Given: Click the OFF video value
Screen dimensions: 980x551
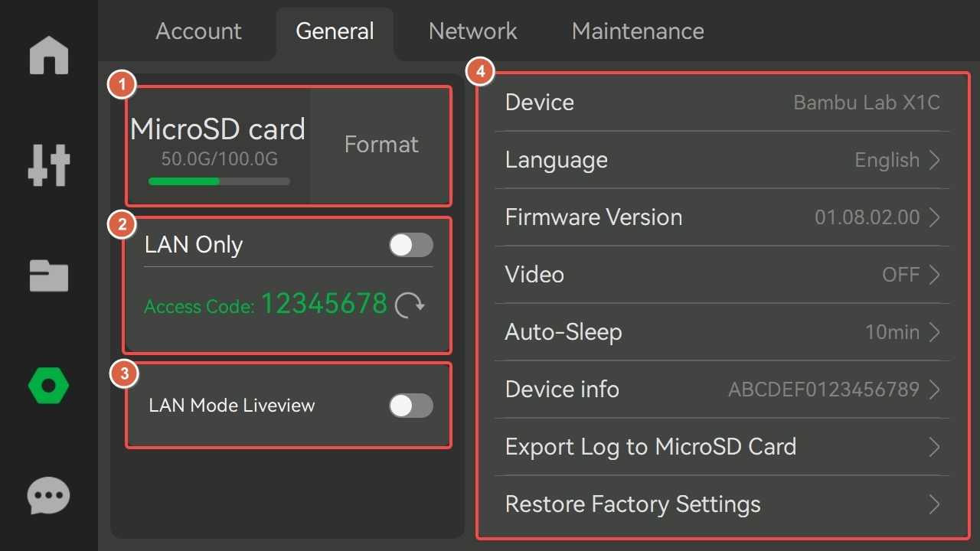Looking at the screenshot, I should 901,275.
